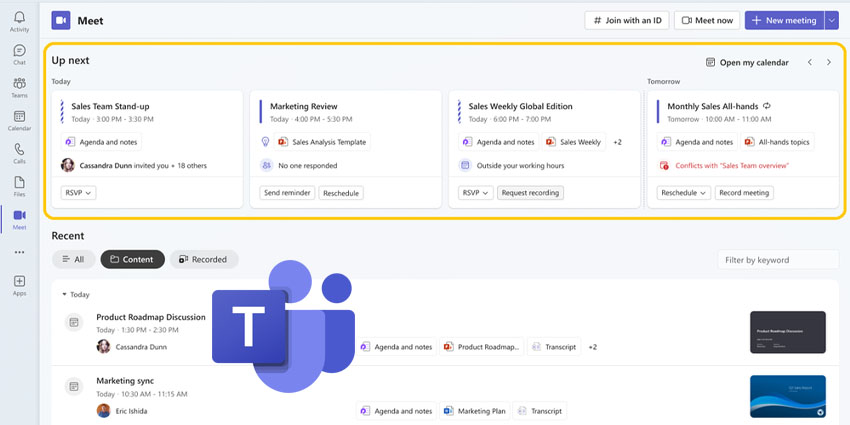Open RSVP dropdown for Sales Weekly Global Edition
Viewport: 850px width, 425px height.
476,192
